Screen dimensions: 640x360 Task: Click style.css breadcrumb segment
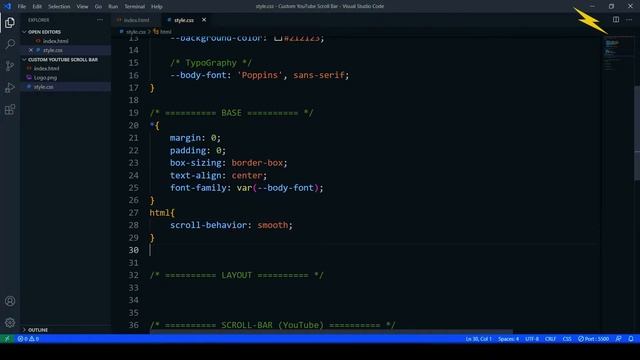pos(136,31)
